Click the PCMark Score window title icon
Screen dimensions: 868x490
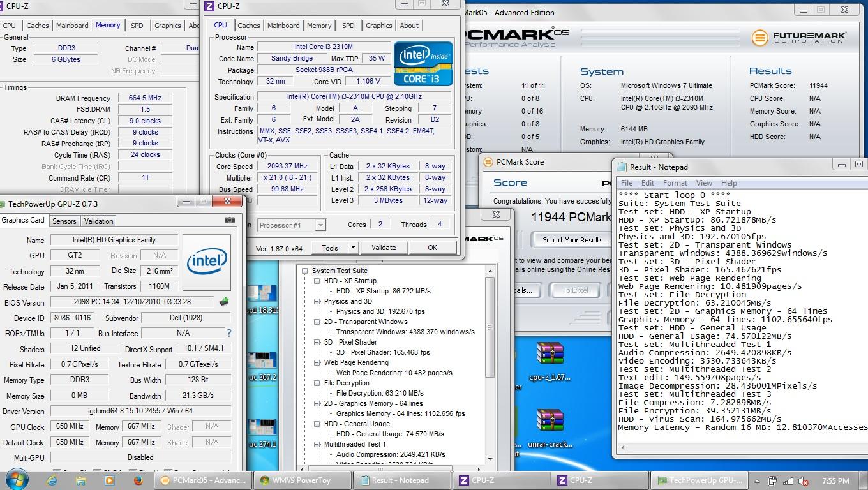click(488, 162)
